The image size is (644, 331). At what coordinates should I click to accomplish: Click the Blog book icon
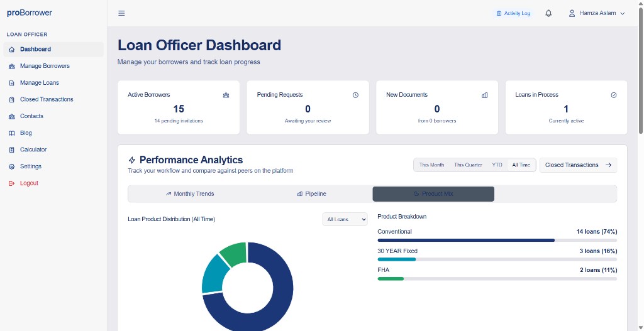(x=11, y=133)
